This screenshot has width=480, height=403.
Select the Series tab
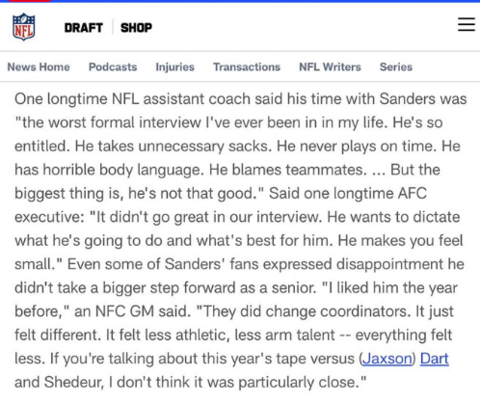tap(396, 67)
